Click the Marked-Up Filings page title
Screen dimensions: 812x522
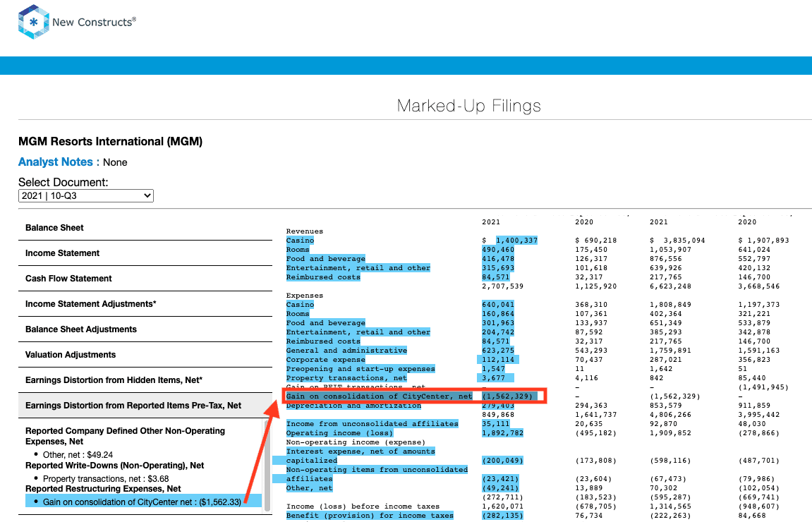(468, 106)
